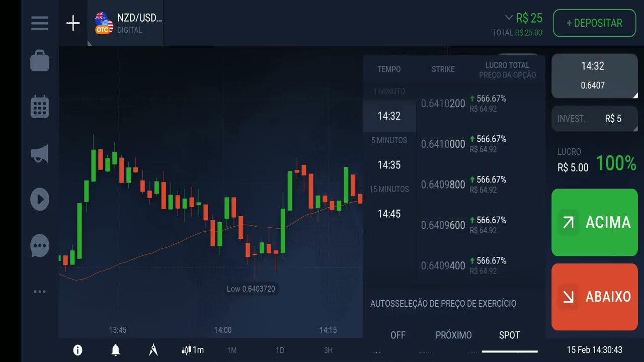Enable PRÓXIMO strike autoselection
This screenshot has width=644, height=362.
tap(453, 335)
